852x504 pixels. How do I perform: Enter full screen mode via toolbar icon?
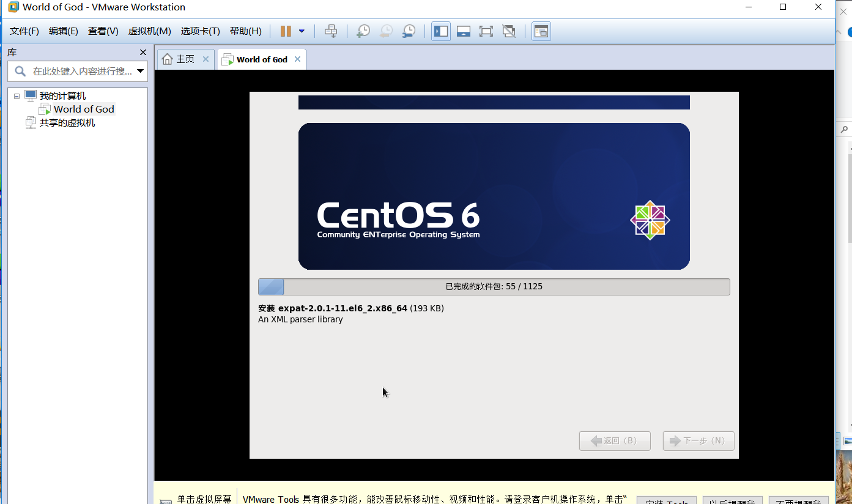pos(486,31)
